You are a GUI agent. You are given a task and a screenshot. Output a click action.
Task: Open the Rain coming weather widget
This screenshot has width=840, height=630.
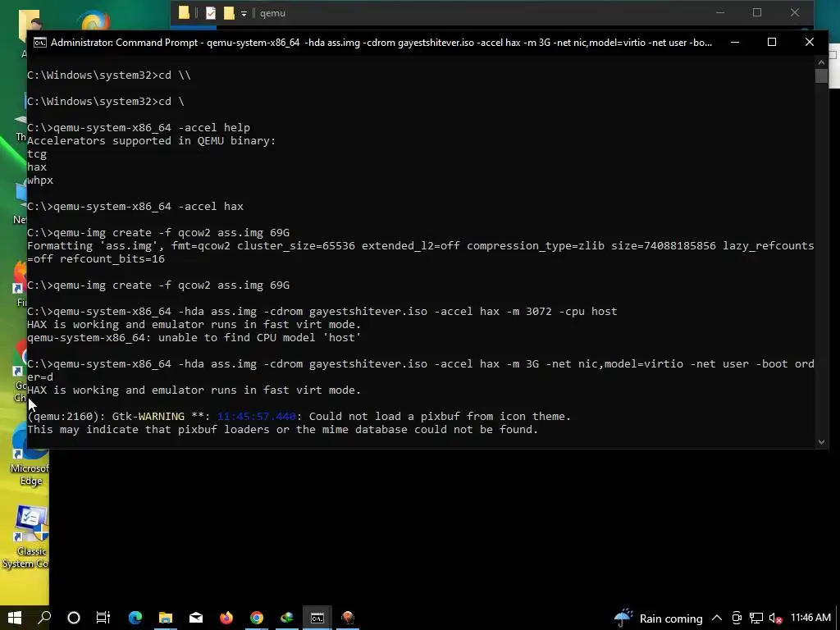pos(658,619)
